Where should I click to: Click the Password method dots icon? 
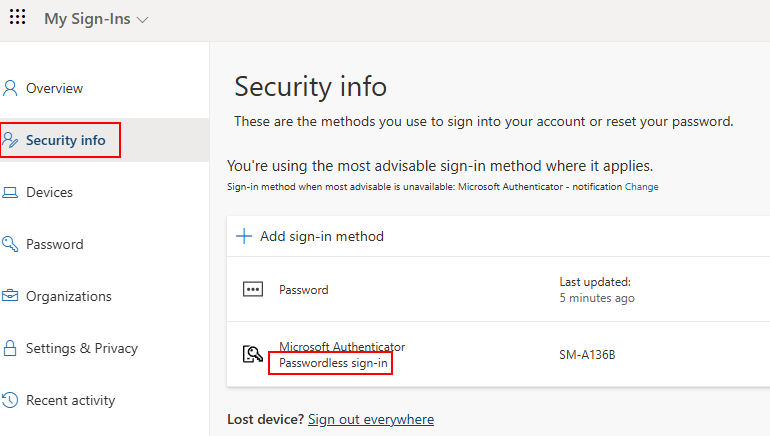click(x=253, y=290)
